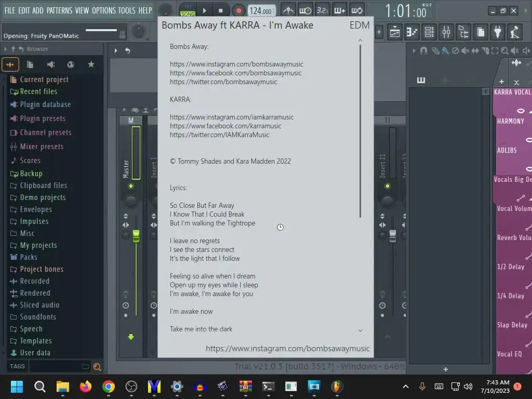This screenshot has width=532, height=399.
Task: Toggle the metronome button
Action: coord(288,10)
